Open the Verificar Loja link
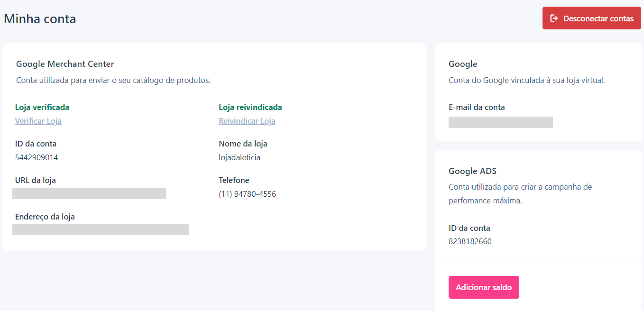This screenshot has width=644, height=311. coord(38,121)
